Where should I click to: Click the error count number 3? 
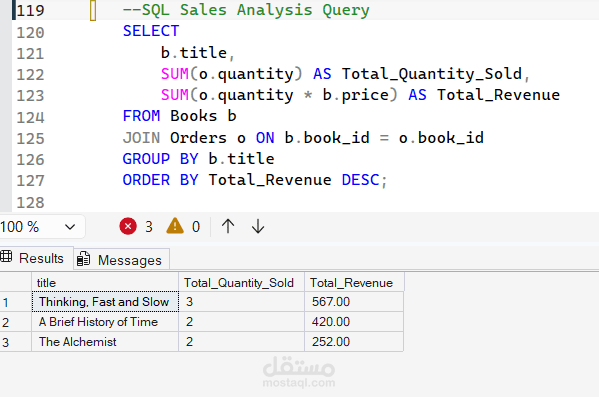[149, 227]
